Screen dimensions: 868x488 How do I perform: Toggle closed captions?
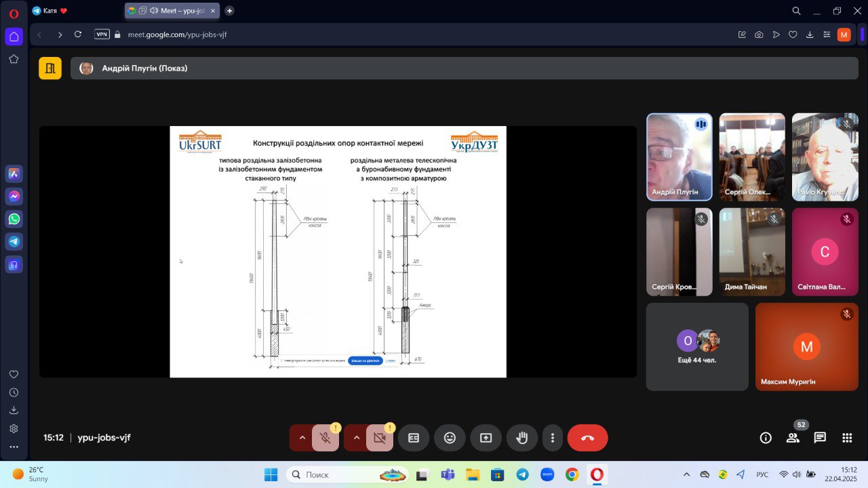point(414,438)
